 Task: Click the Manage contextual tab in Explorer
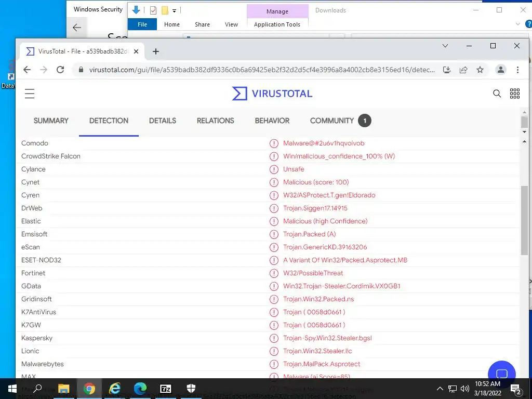pyautogui.click(x=277, y=11)
